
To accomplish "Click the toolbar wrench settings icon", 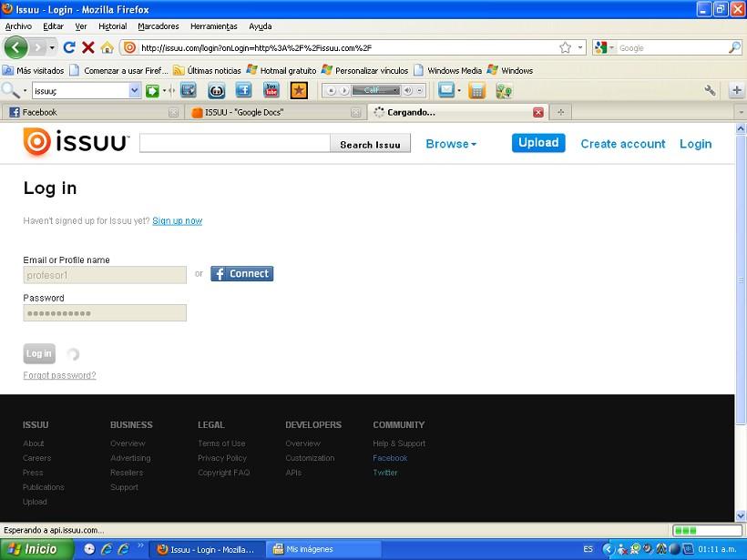I will (x=710, y=90).
